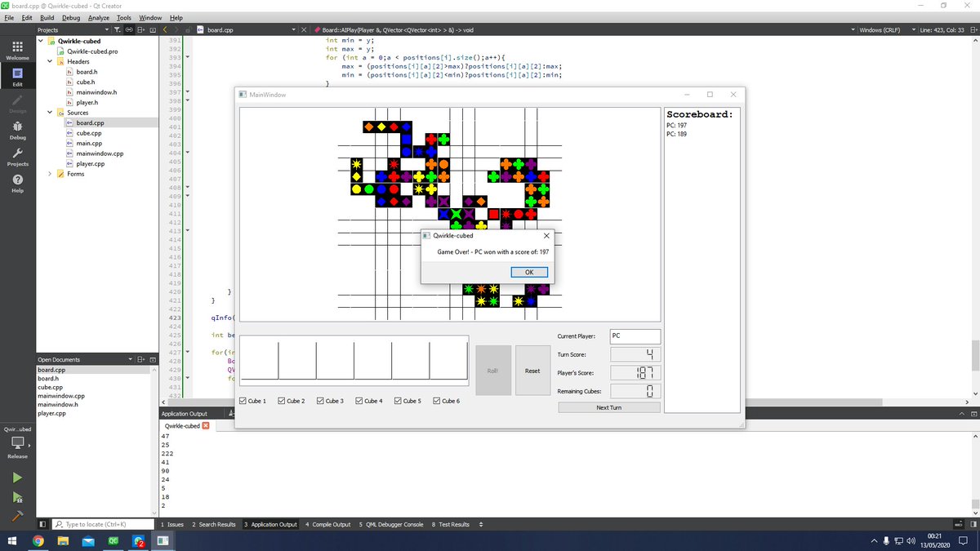The width and height of the screenshot is (980, 551).
Task: Click the split Open Documents panel icon
Action: [x=140, y=359]
